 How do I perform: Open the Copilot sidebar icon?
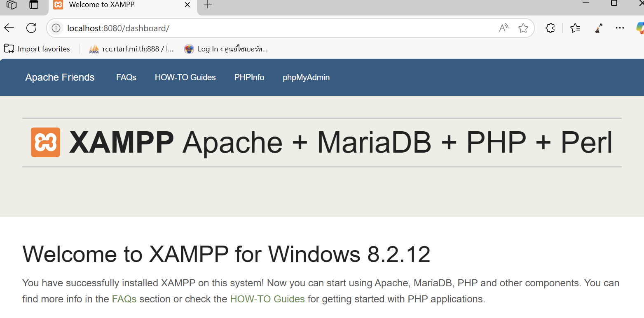point(639,28)
